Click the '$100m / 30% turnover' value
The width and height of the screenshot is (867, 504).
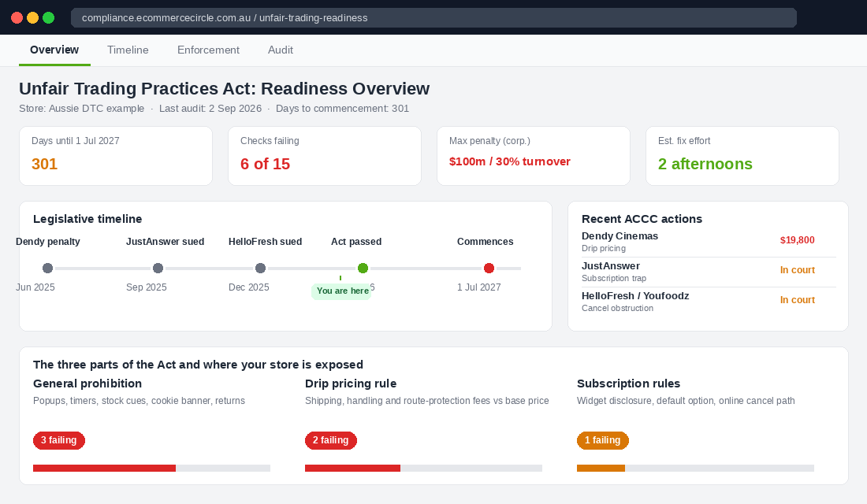(510, 161)
